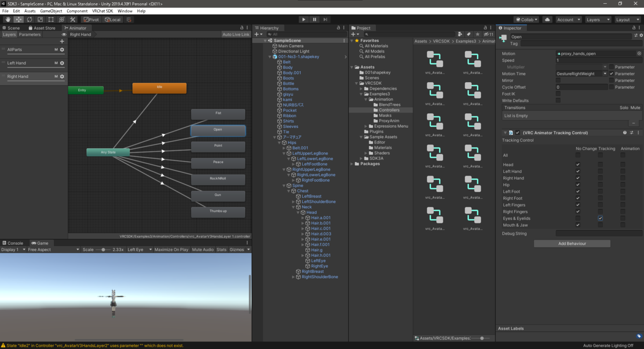Enable the Write Defaults checkbox
Image resolution: width=644 pixels, height=349 pixels.
558,100
